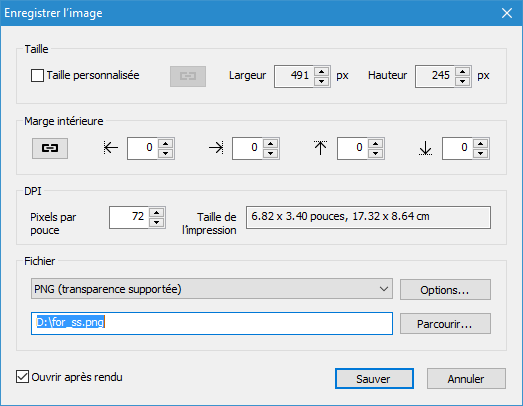
Task: Click the top margin arrow icon
Action: (321, 147)
